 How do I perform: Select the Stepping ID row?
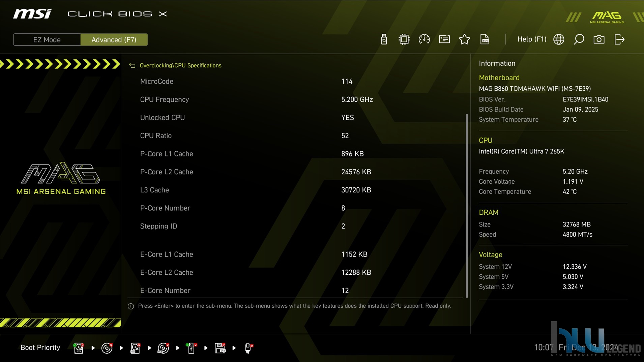click(296, 226)
